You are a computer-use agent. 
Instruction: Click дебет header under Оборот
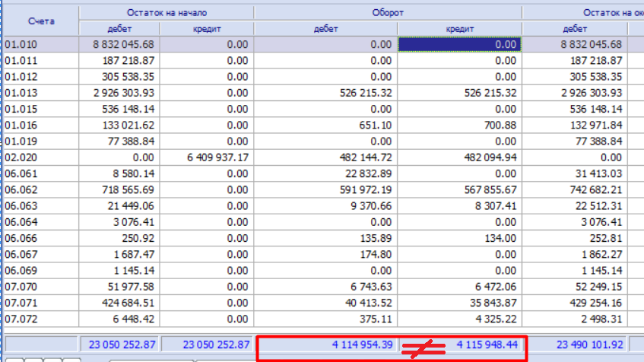tap(325, 29)
